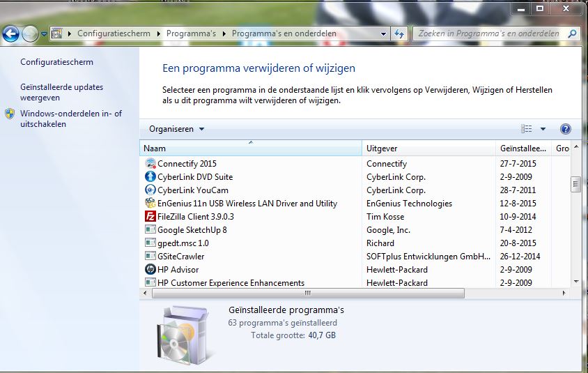The image size is (588, 373).
Task: Click the Back navigation arrow
Action: click(11, 34)
